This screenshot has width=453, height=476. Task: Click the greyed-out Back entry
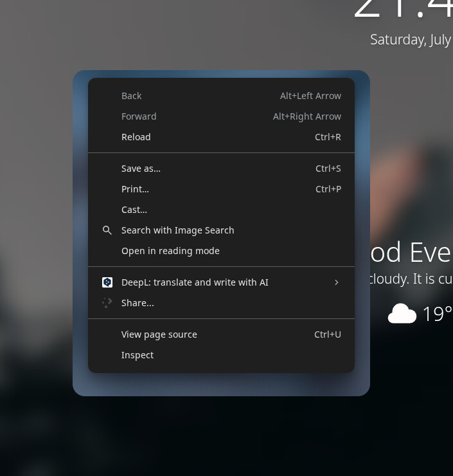coord(221,96)
